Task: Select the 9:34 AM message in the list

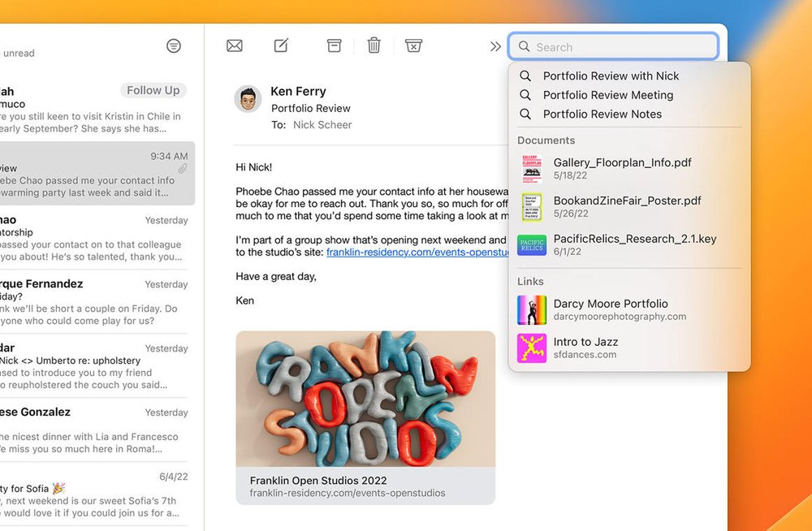Action: click(97, 174)
